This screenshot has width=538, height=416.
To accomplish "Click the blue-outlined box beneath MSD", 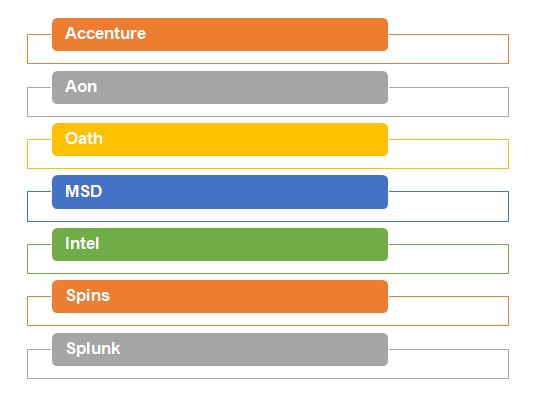I will (x=268, y=215).
